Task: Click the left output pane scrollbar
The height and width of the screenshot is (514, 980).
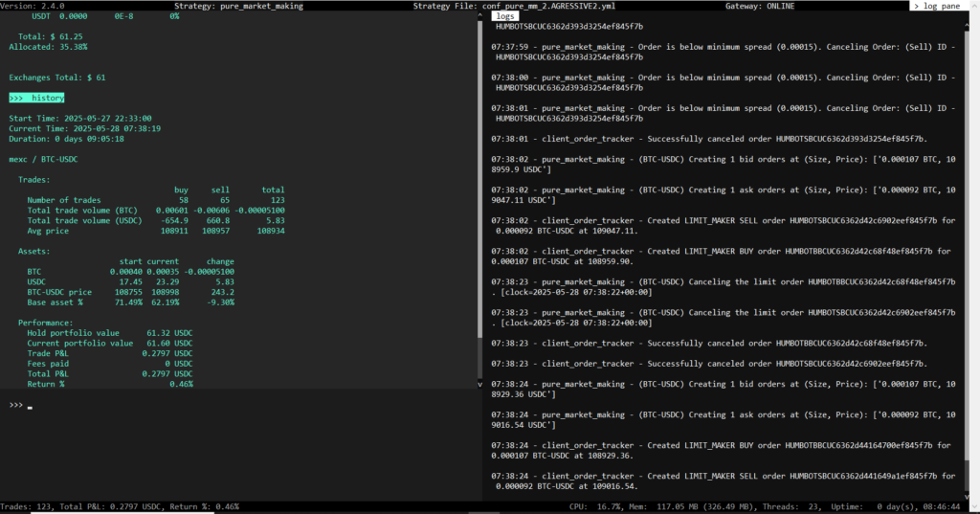Action: point(480,191)
